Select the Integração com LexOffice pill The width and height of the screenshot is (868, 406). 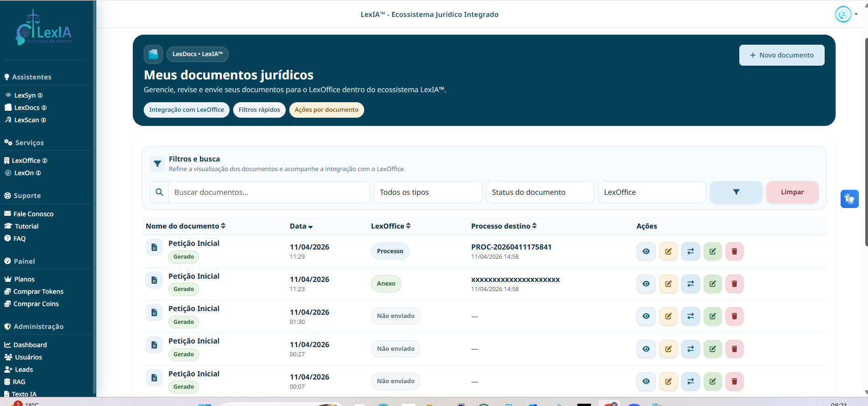point(187,110)
